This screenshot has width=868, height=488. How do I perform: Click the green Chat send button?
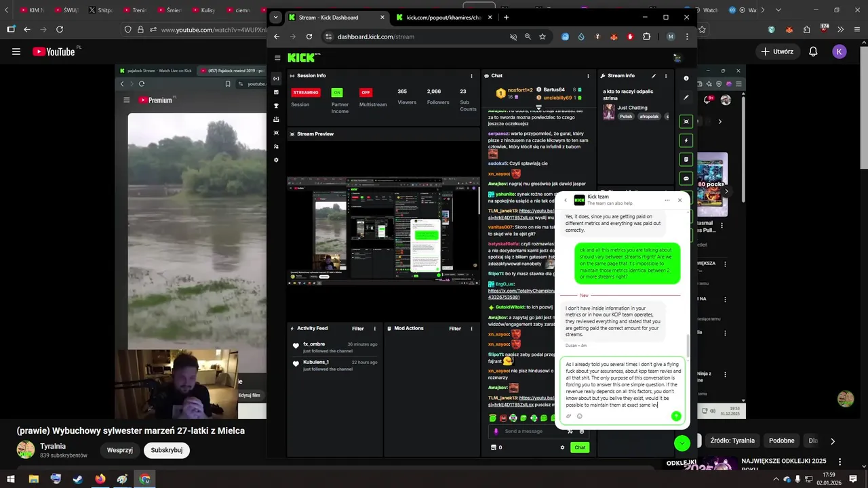580,447
